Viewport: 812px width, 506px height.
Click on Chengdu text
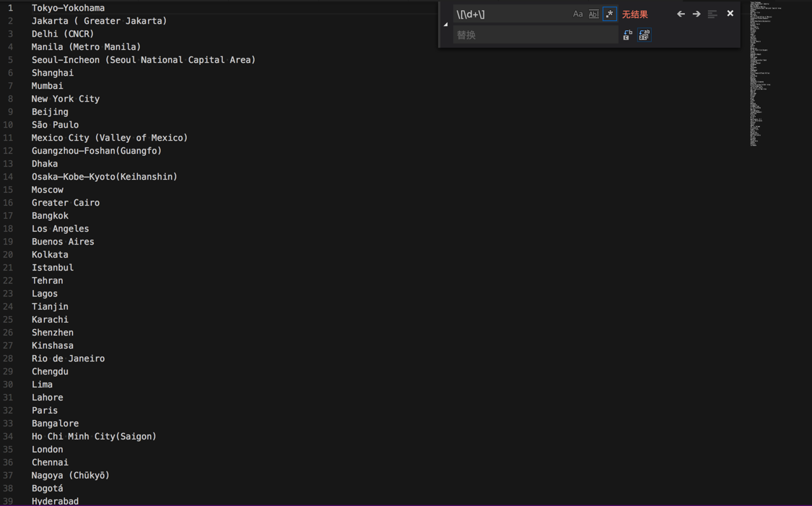pyautogui.click(x=50, y=371)
